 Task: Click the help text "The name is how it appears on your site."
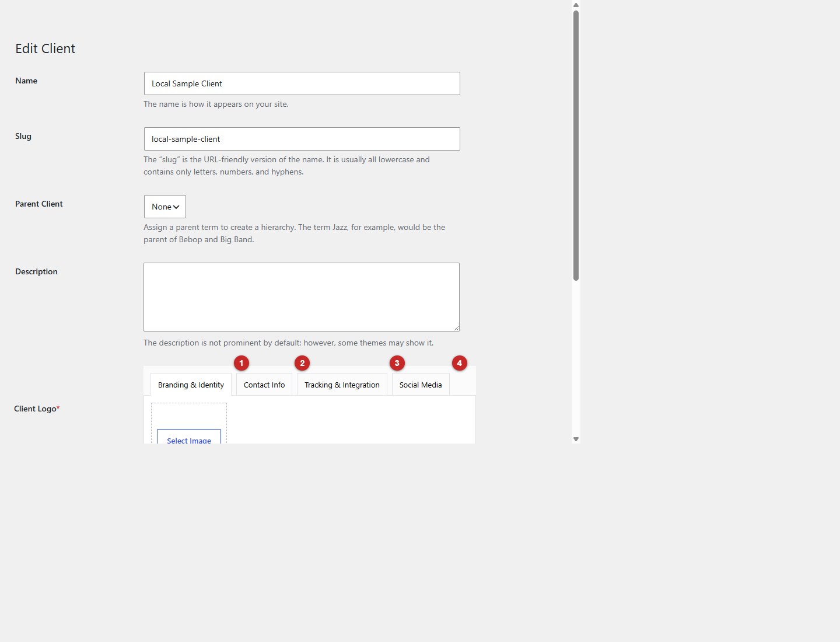[x=216, y=104]
